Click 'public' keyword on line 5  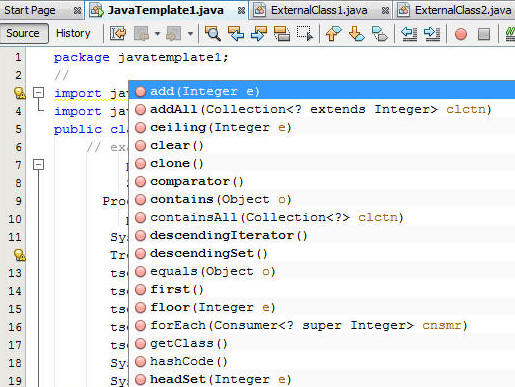[78, 129]
